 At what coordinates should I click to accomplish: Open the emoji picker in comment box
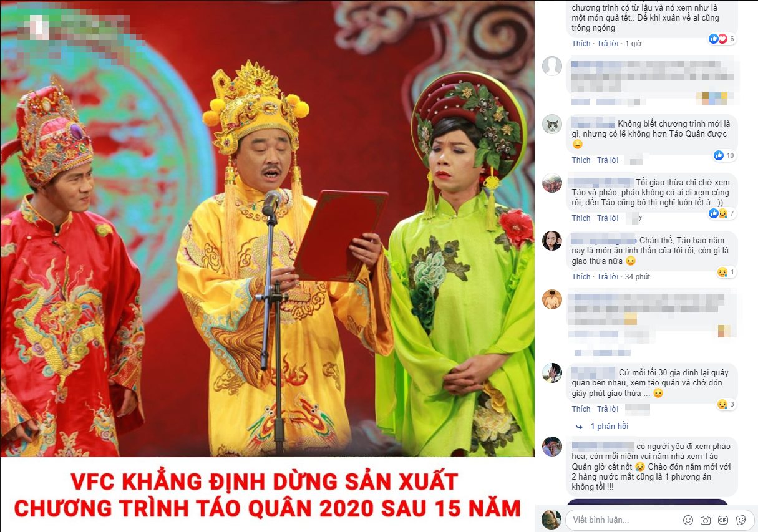688,520
